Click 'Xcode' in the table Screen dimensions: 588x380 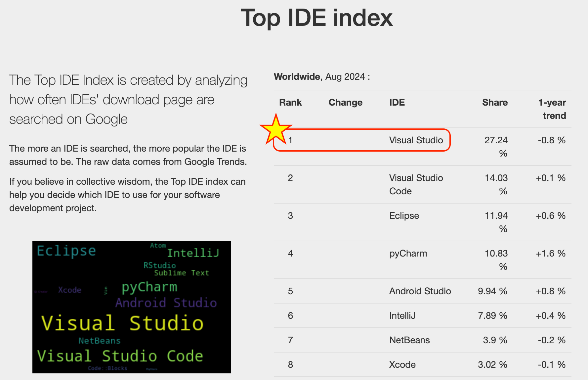coord(402,364)
